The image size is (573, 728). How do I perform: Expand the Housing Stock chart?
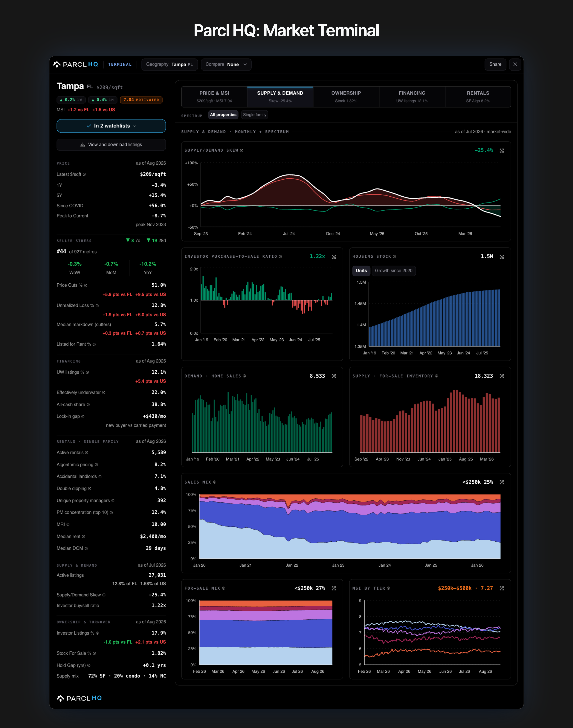(502, 257)
